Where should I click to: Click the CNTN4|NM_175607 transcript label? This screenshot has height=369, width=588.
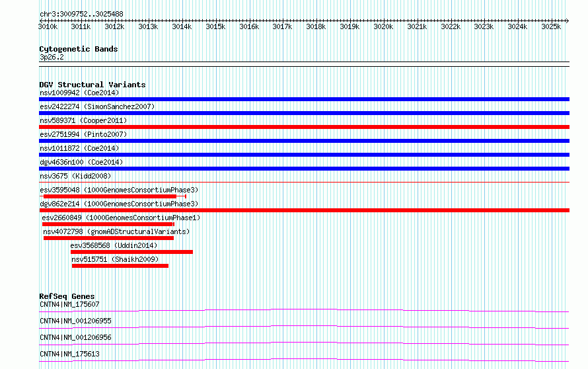click(x=69, y=304)
